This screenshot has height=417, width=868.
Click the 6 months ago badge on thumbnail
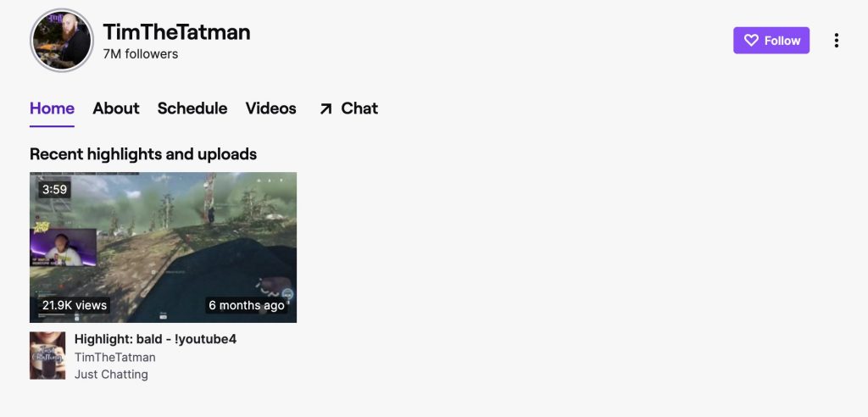[247, 305]
